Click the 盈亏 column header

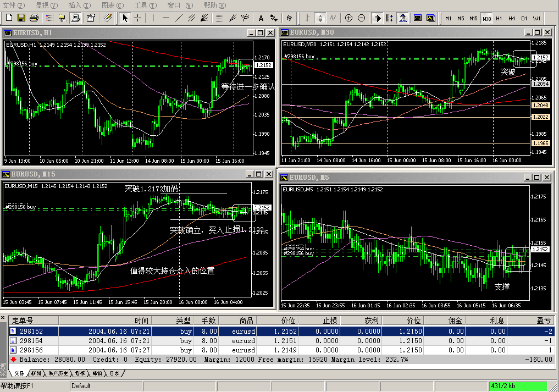coord(544,321)
